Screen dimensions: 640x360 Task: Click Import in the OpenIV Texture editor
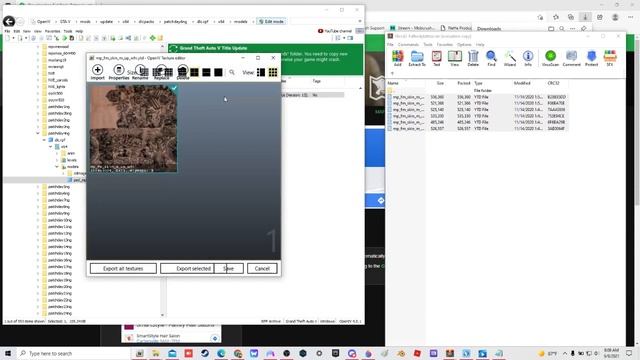98,72
